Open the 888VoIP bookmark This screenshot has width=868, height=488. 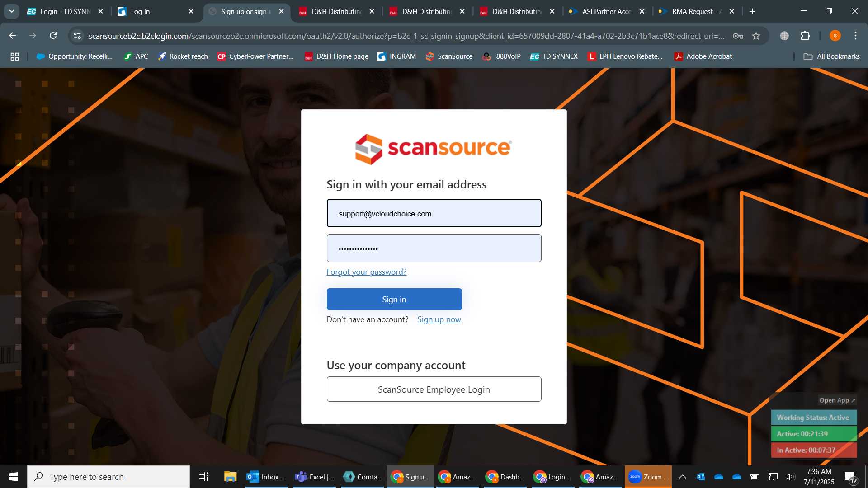501,56
